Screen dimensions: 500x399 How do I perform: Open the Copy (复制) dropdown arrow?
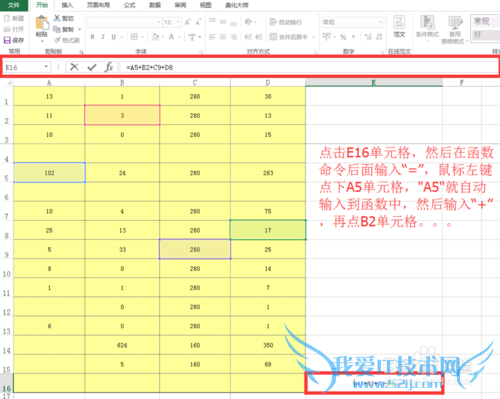pyautogui.click(x=80, y=29)
